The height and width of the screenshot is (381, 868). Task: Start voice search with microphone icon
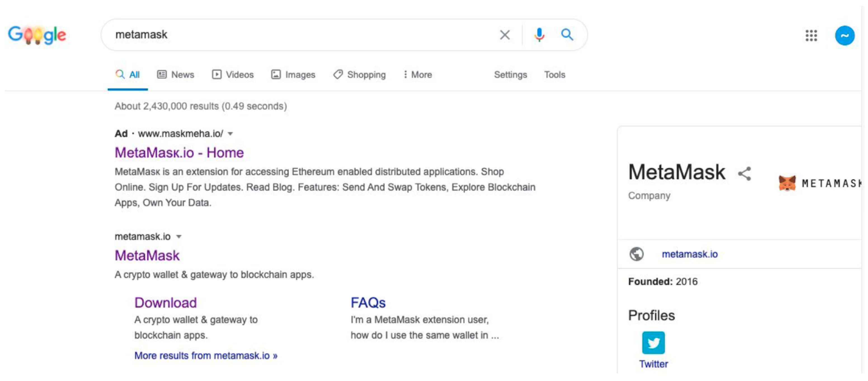coord(539,35)
